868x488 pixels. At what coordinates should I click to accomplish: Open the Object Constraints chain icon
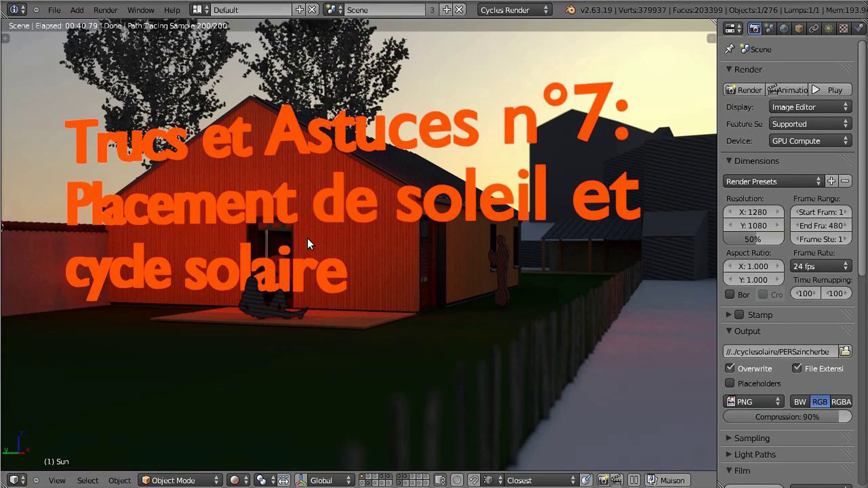coord(814,29)
